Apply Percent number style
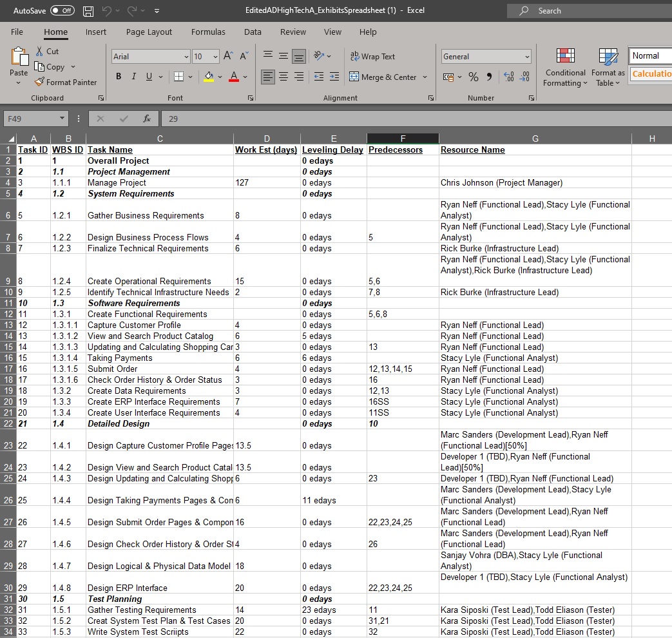This screenshot has width=672, height=638. pyautogui.click(x=473, y=76)
